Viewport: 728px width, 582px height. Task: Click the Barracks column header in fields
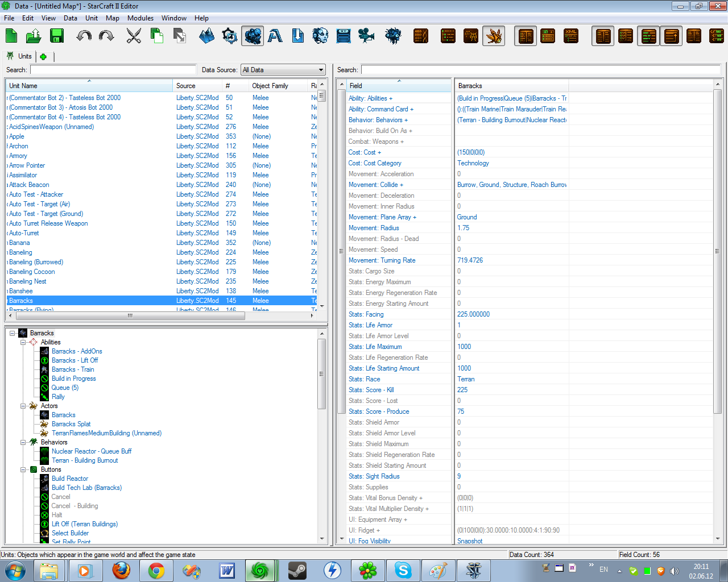point(512,86)
